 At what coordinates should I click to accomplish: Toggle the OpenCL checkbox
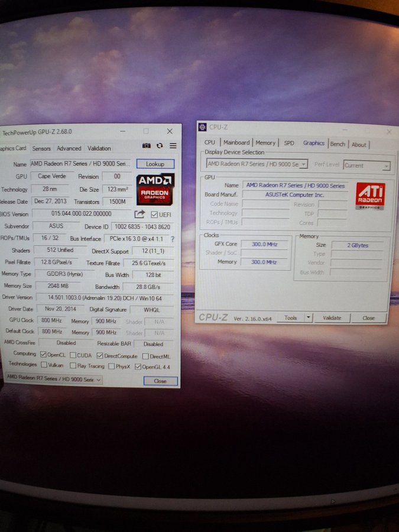[x=43, y=355]
